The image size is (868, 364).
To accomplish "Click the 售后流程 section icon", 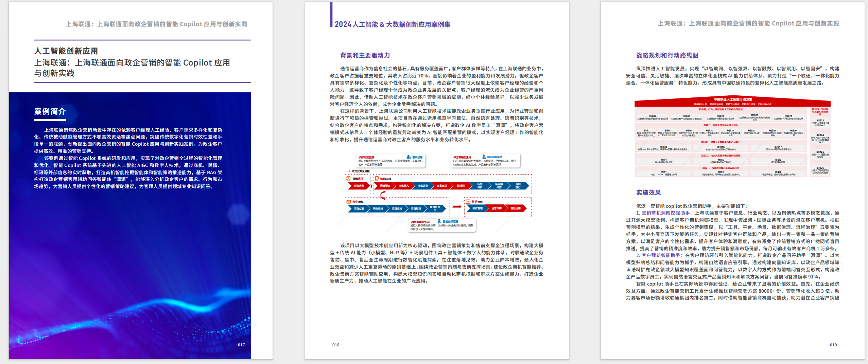I will [468, 202].
